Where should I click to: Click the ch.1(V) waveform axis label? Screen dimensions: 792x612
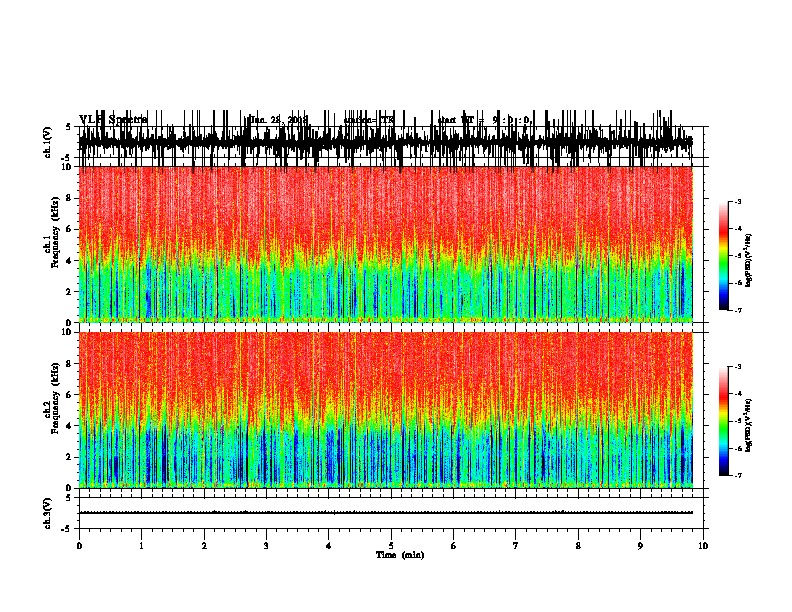coord(48,142)
